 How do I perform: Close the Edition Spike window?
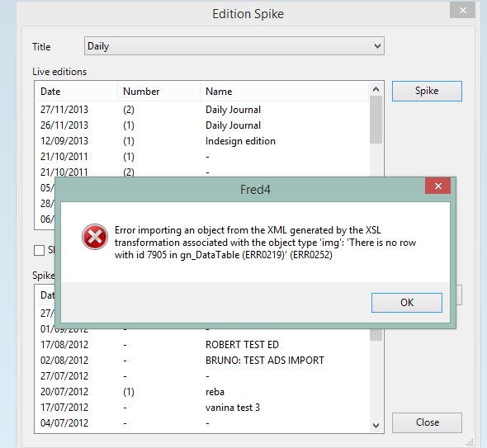pyautogui.click(x=462, y=10)
